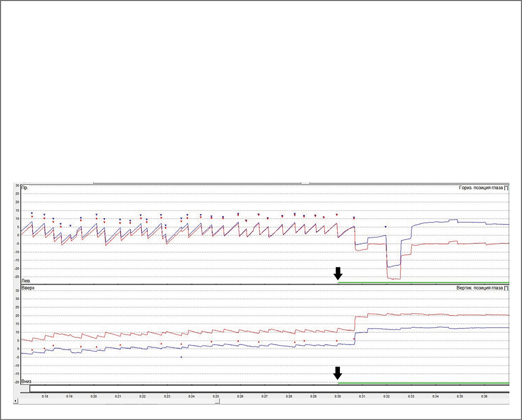
Task: Select the isolated blue marker near 0:32
Action: click(x=386, y=227)
